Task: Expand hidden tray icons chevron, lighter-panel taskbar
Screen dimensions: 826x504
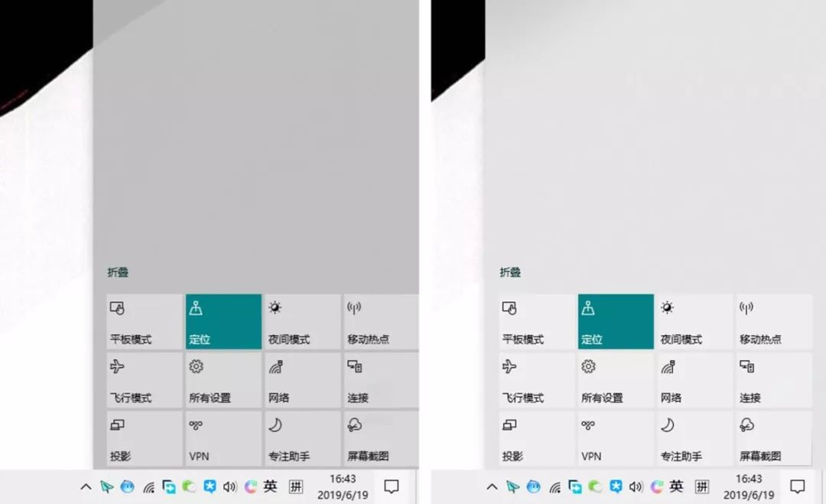Action: (492, 487)
